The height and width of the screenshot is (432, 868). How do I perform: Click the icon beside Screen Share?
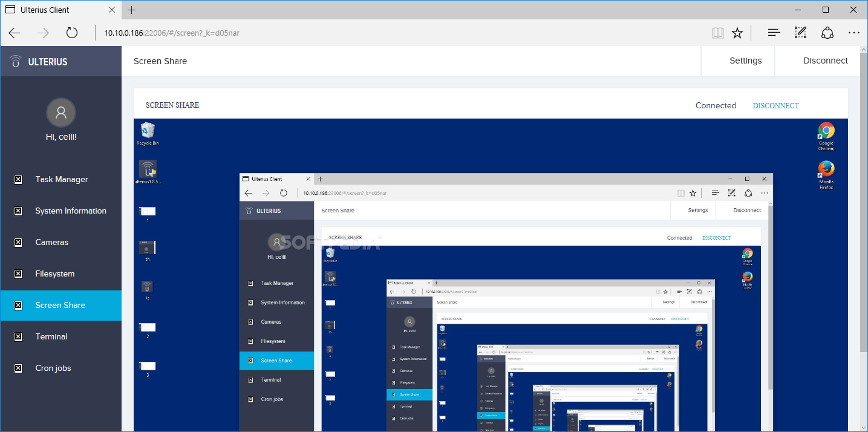(18, 306)
